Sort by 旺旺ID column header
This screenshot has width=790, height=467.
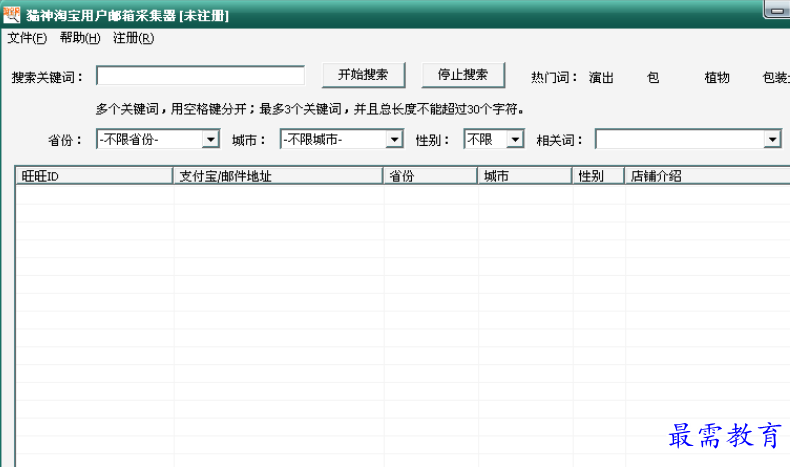point(94,176)
